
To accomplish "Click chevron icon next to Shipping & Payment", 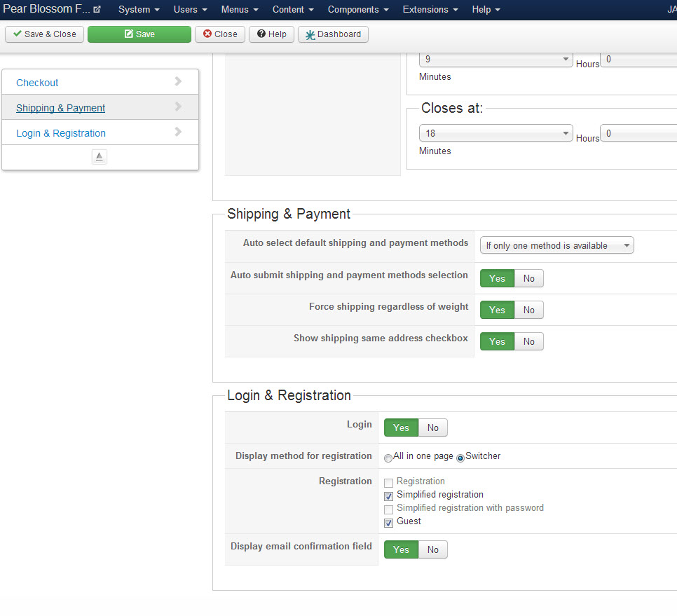I will pyautogui.click(x=178, y=107).
